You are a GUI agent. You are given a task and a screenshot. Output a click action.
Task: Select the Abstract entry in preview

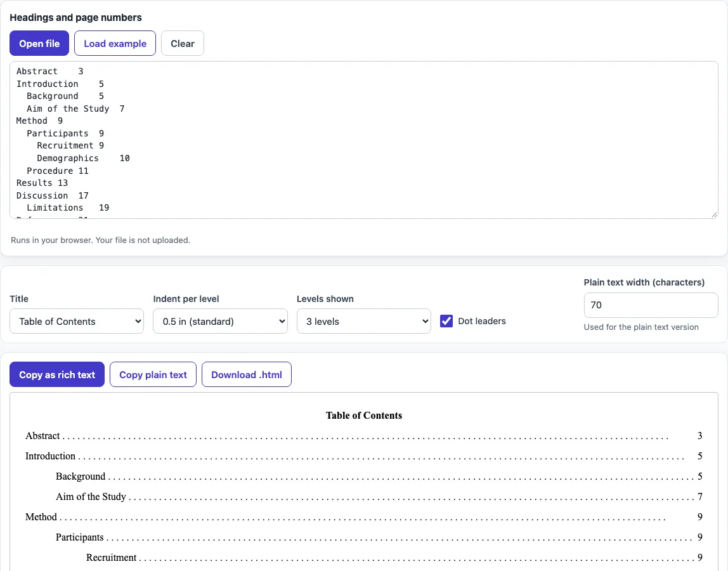point(363,436)
